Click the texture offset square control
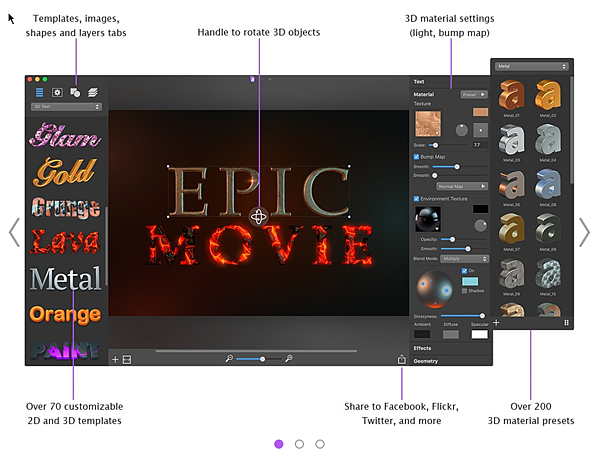The image size is (600, 455). point(481,130)
